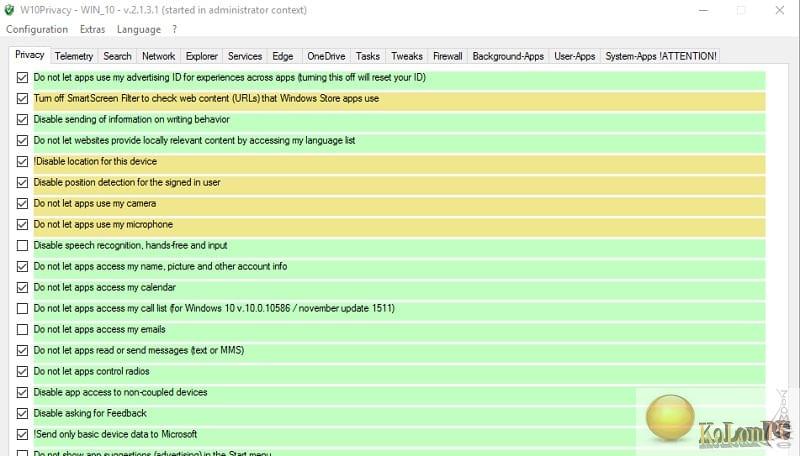Switch to the Search tab
This screenshot has width=800, height=456.
[x=117, y=56]
